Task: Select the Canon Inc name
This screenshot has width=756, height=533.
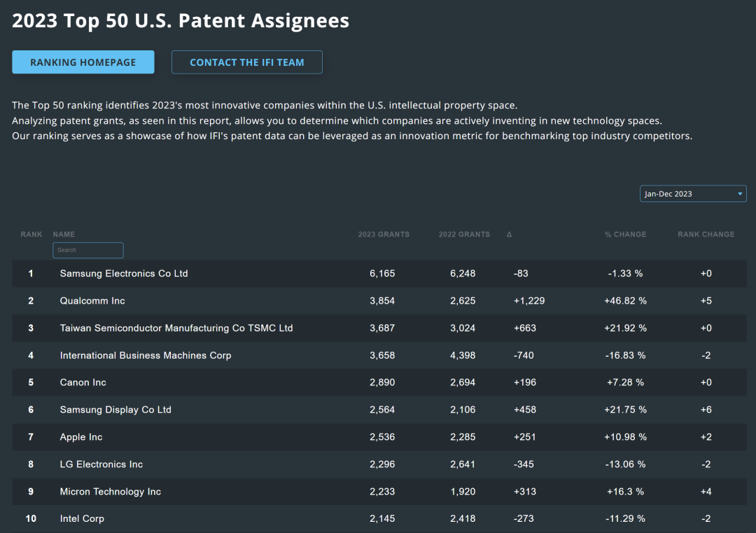Action: click(x=83, y=382)
